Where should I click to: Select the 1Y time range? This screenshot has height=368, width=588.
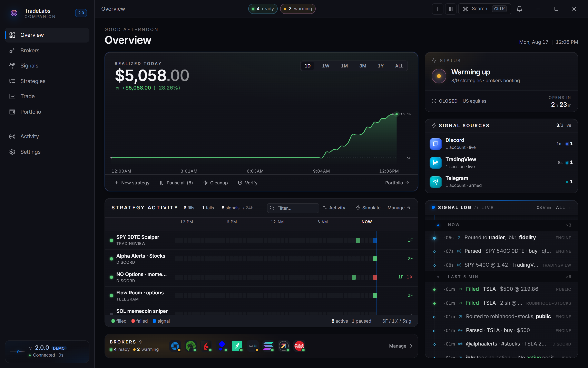tap(381, 66)
